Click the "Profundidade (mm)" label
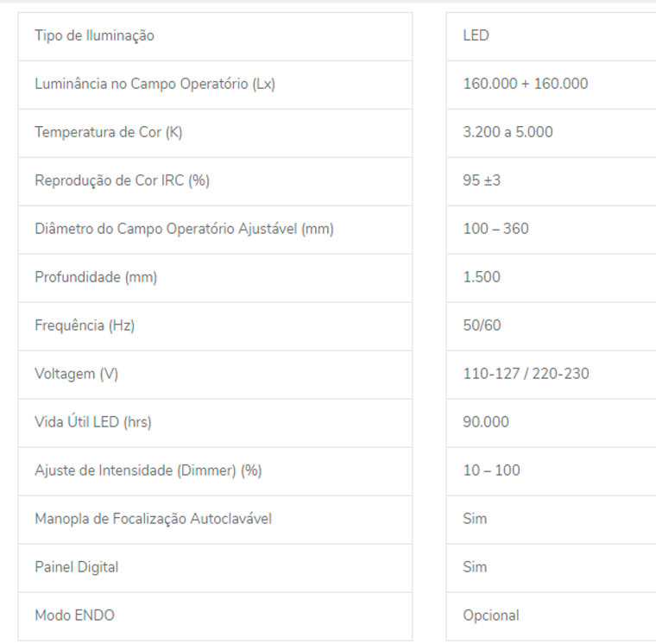Viewport: 656px width, 644px height. (96, 278)
